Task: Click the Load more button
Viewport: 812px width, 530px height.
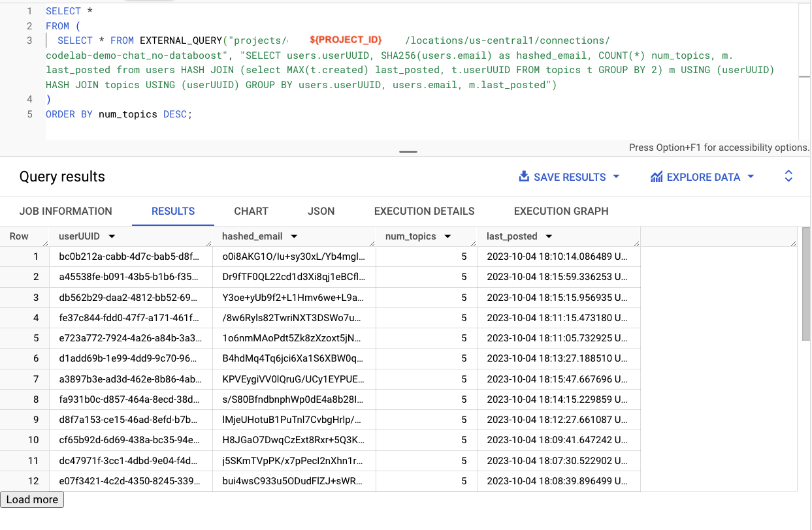Action: (32, 499)
